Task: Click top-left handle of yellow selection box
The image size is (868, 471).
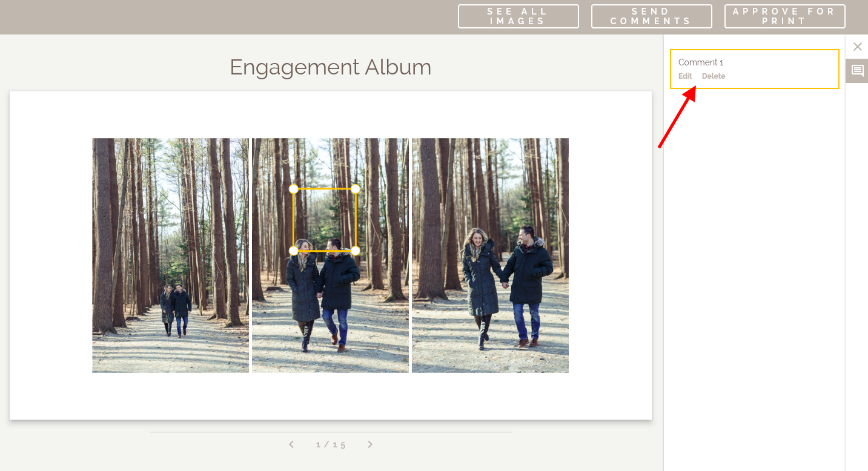Action: 294,189
